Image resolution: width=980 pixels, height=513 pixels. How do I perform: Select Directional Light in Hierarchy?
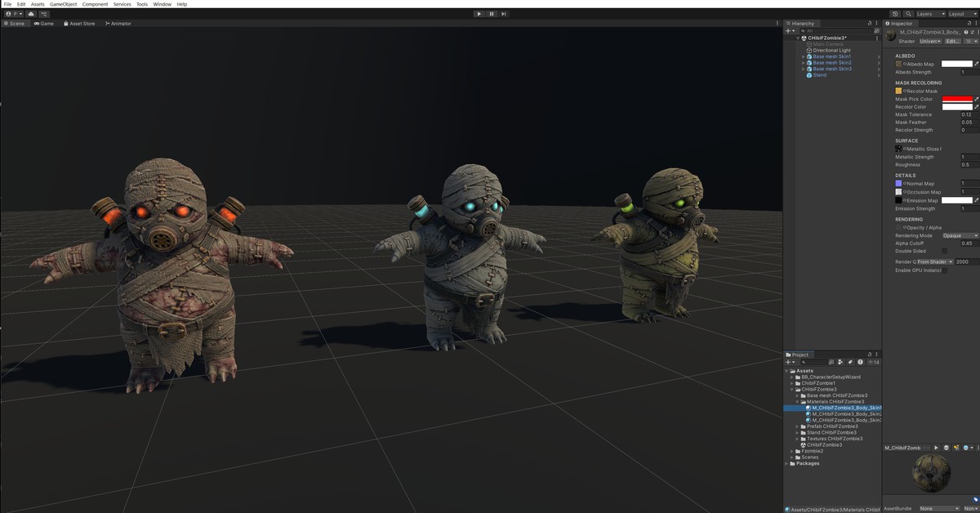831,51
